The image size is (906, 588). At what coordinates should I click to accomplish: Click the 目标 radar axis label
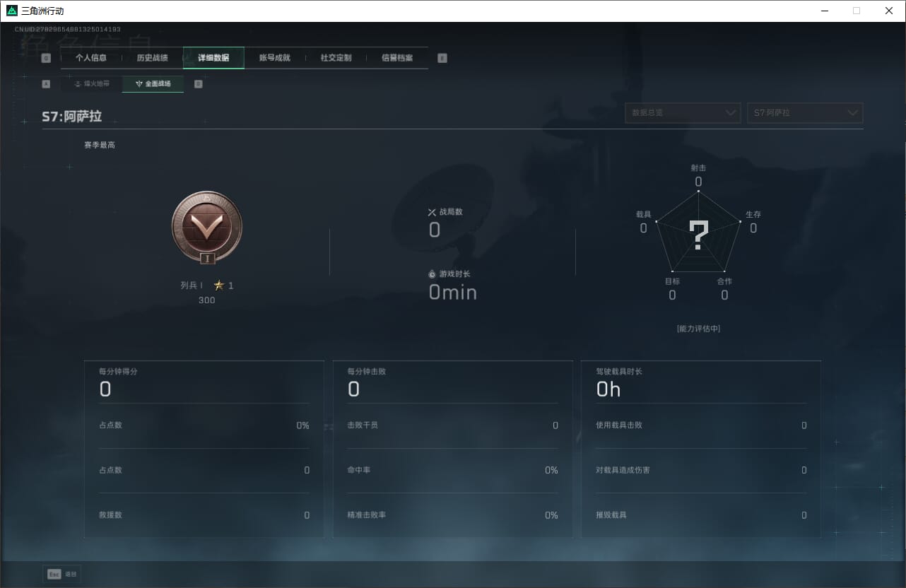[672, 281]
